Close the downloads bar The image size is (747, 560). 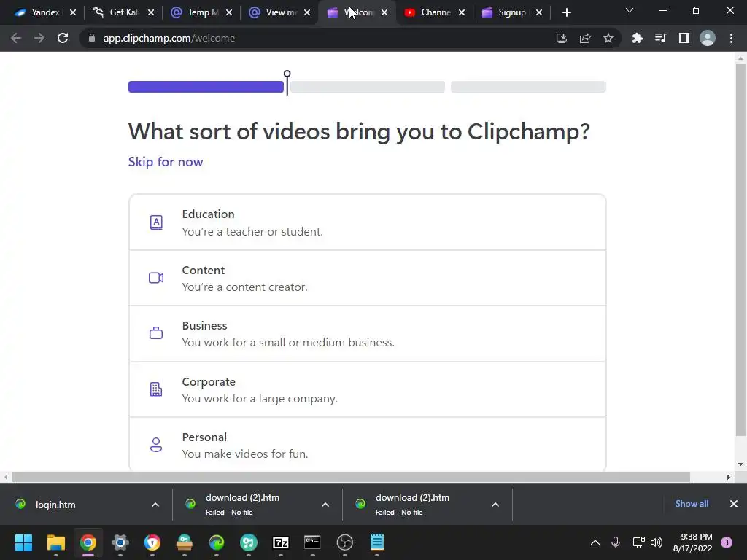click(x=734, y=504)
